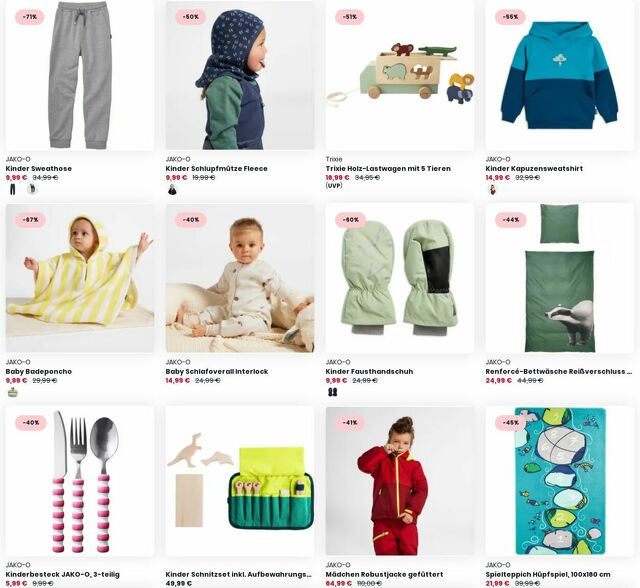Click Mädchen Robustjacke gefüttert product title
The width and height of the screenshot is (640, 588).
pos(384,575)
